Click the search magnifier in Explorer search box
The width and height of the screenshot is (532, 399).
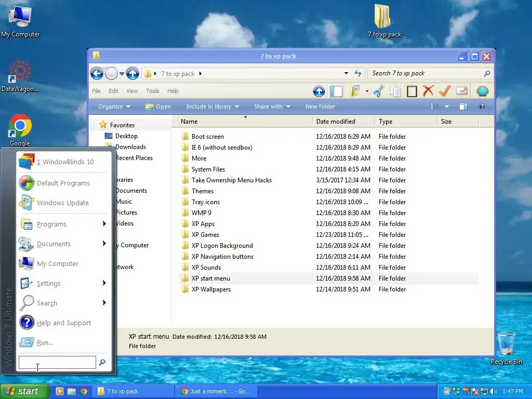tap(487, 73)
